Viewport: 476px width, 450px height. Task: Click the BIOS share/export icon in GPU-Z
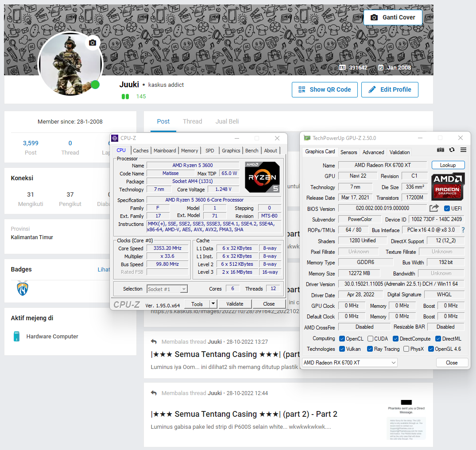(434, 208)
